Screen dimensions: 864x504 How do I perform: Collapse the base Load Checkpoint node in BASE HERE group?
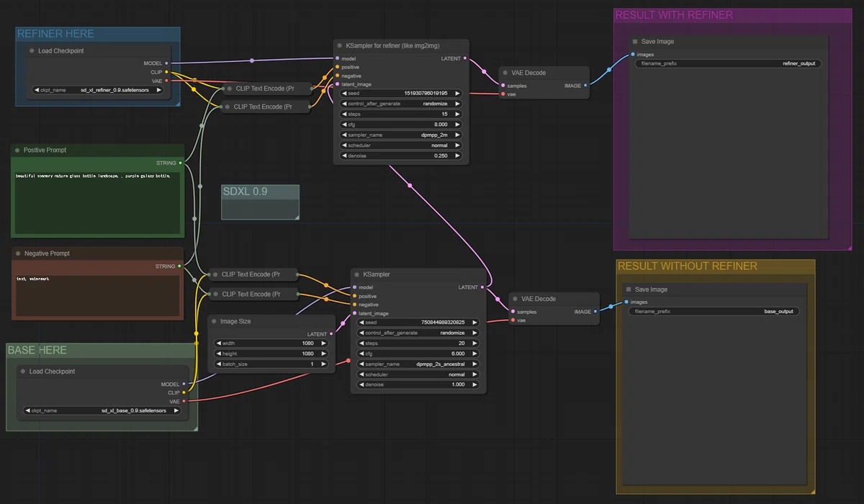[x=23, y=372]
